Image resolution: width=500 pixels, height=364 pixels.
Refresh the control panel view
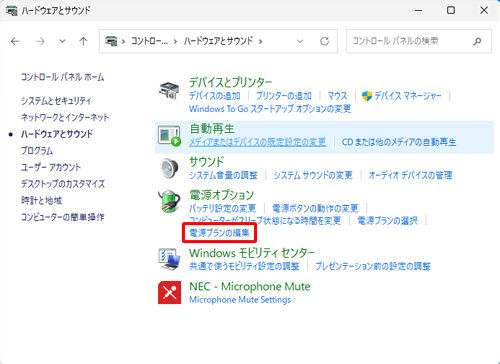click(x=324, y=41)
